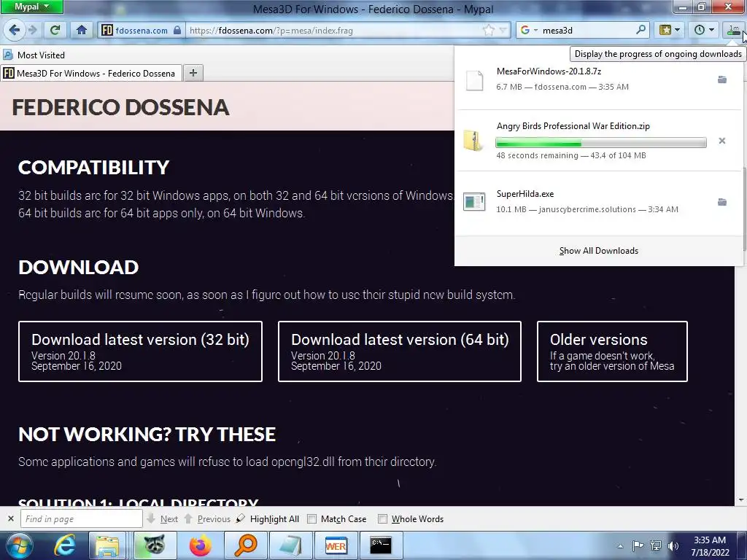Click the magnifier search go icon

641,30
